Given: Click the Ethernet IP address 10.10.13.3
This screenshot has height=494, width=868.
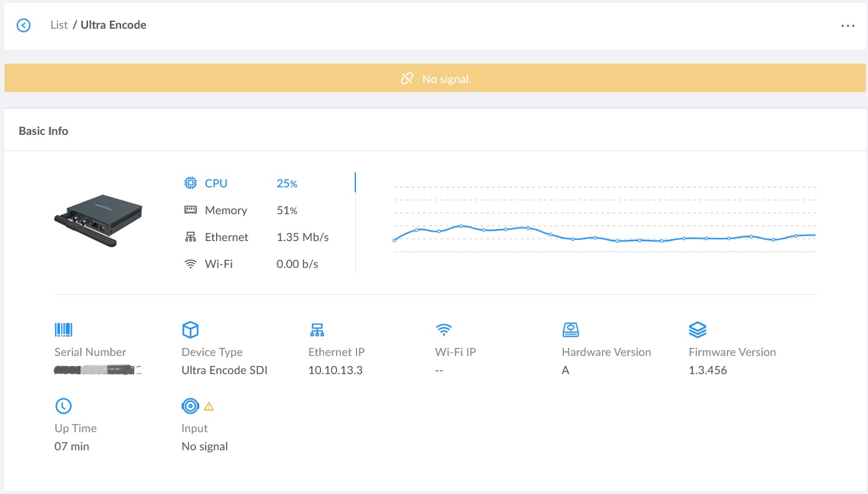Looking at the screenshot, I should [335, 370].
